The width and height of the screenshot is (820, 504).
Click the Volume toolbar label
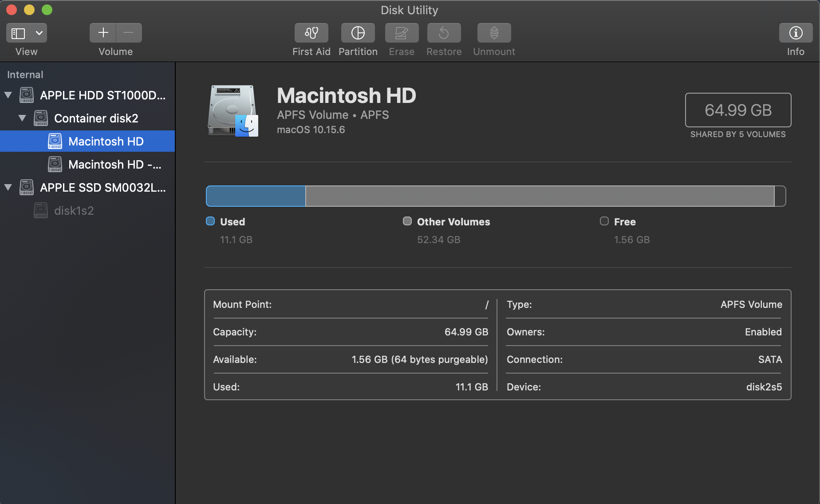116,51
